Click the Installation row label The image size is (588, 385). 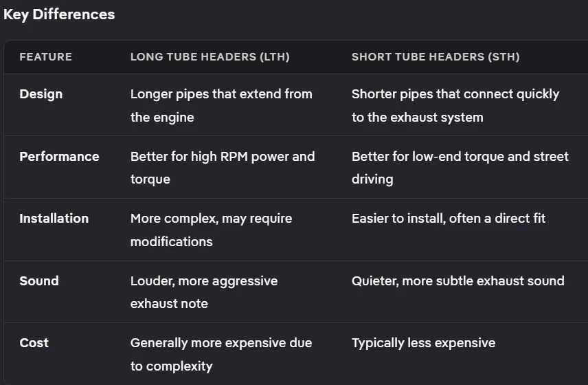[x=54, y=219]
